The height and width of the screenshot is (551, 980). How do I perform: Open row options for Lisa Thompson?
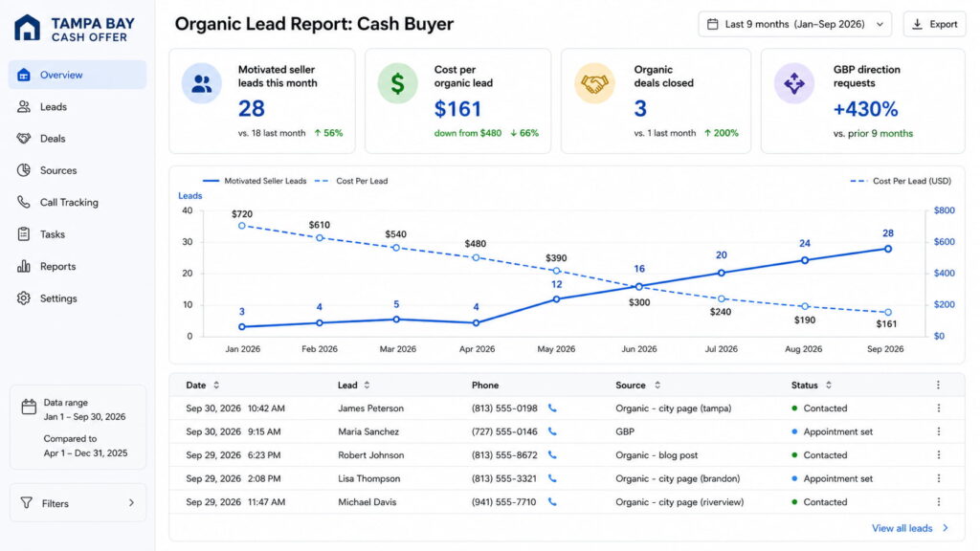click(938, 478)
